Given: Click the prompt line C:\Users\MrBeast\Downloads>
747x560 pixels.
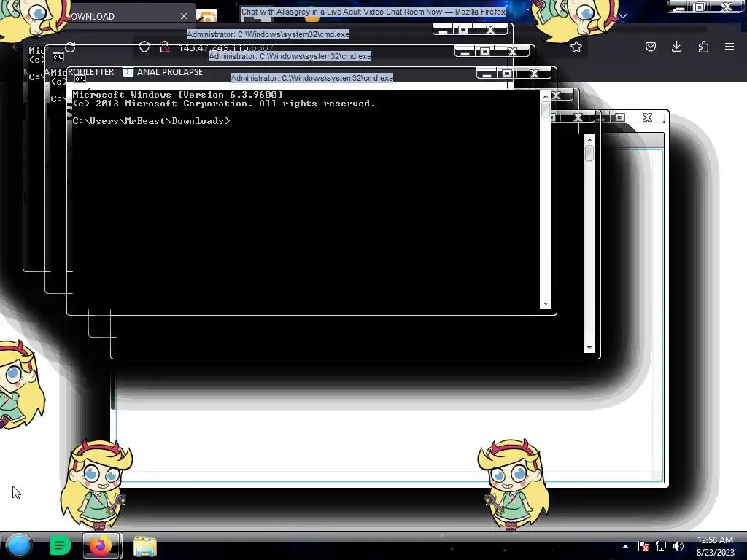Looking at the screenshot, I should click(152, 121).
